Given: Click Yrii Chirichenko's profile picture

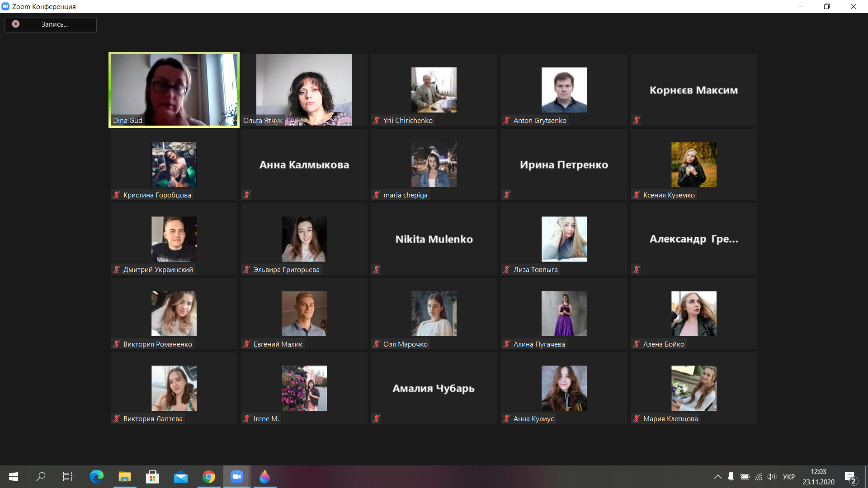Looking at the screenshot, I should tap(434, 90).
